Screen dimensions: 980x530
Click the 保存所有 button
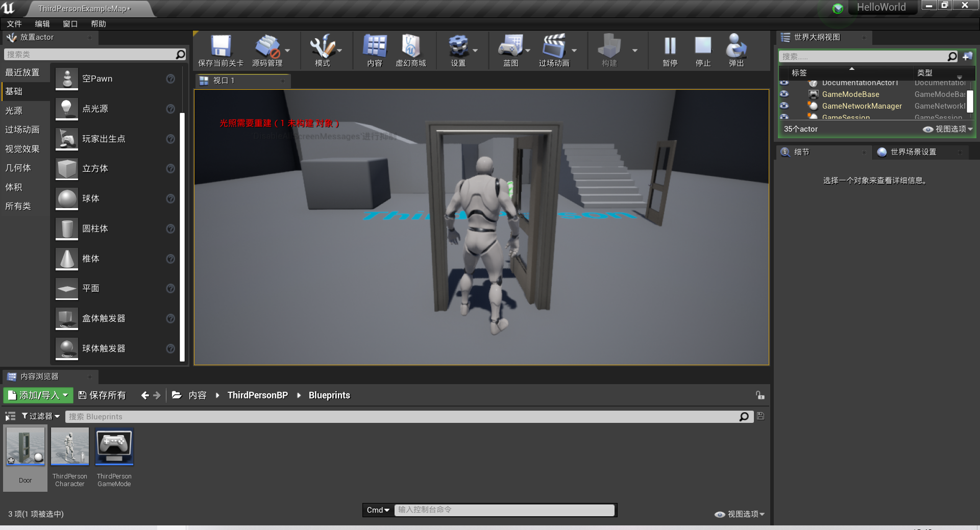tap(102, 395)
